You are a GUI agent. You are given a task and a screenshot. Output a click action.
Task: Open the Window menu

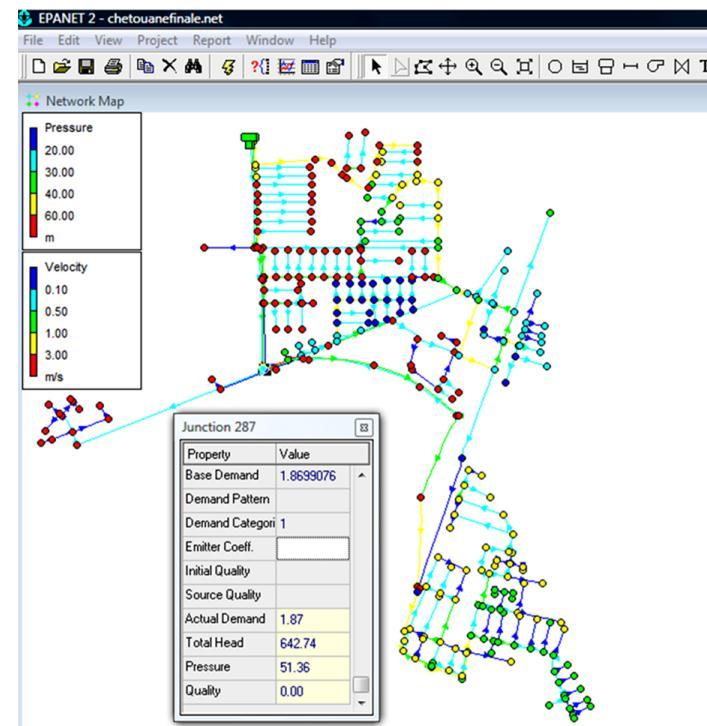270,40
